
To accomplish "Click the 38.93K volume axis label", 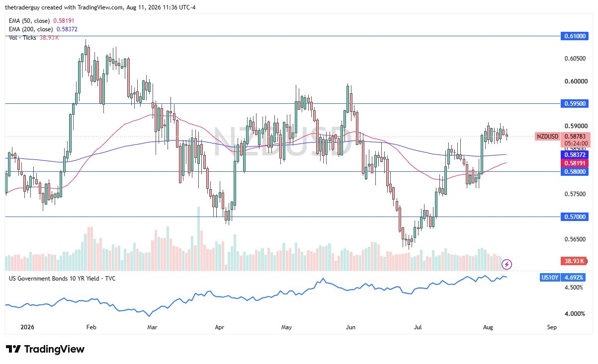I will pyautogui.click(x=573, y=261).
